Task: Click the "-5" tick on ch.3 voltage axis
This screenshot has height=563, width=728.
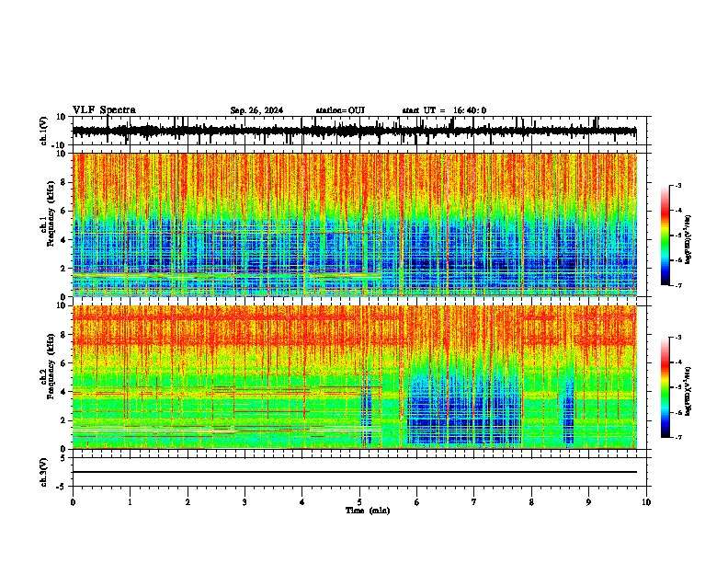Action: pos(62,487)
